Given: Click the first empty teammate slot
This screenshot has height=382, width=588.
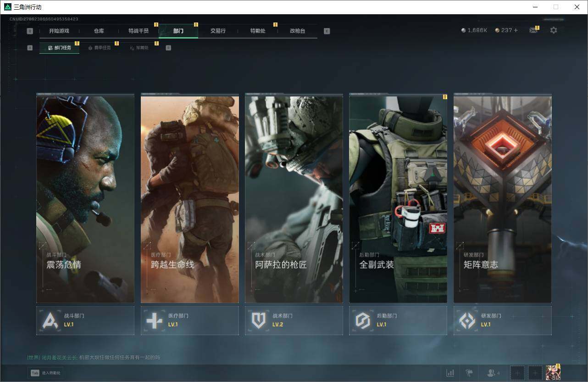Looking at the screenshot, I should click(x=517, y=373).
